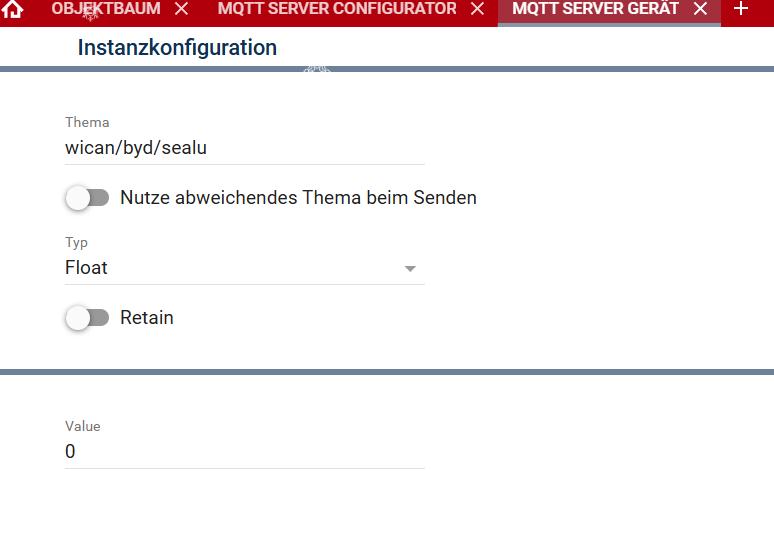This screenshot has height=537, width=774.
Task: Click the divider bar above Value section
Action: [387, 372]
